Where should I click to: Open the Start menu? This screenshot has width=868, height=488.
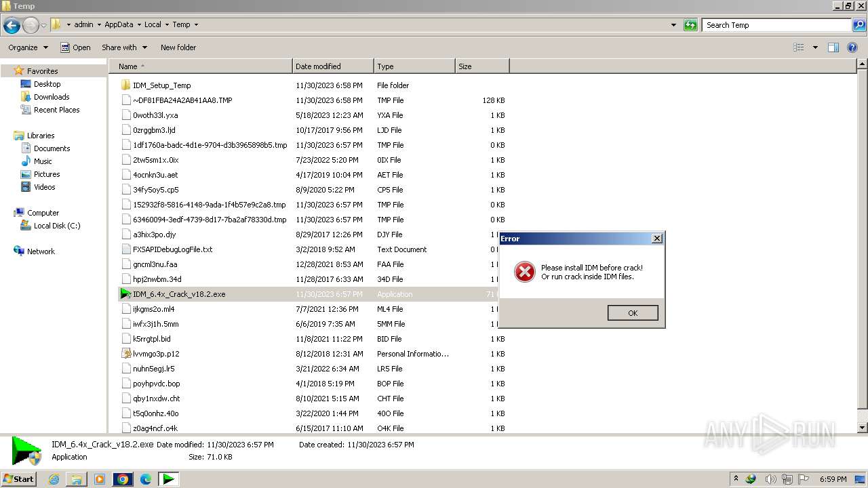[x=18, y=479]
